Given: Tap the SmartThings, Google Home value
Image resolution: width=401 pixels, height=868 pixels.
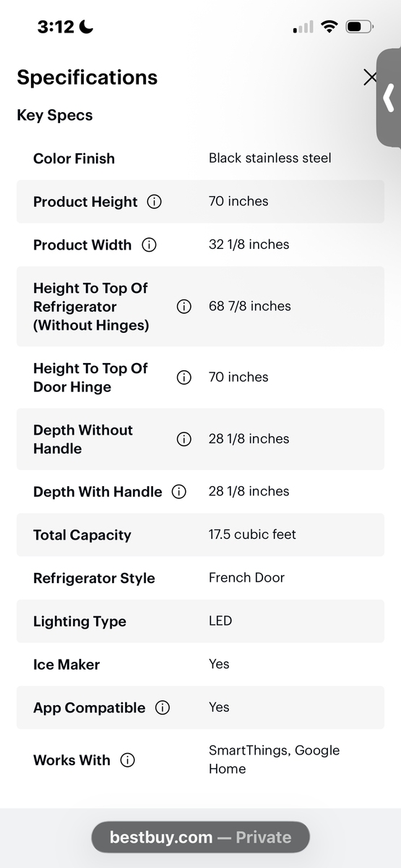Looking at the screenshot, I should [x=274, y=759].
